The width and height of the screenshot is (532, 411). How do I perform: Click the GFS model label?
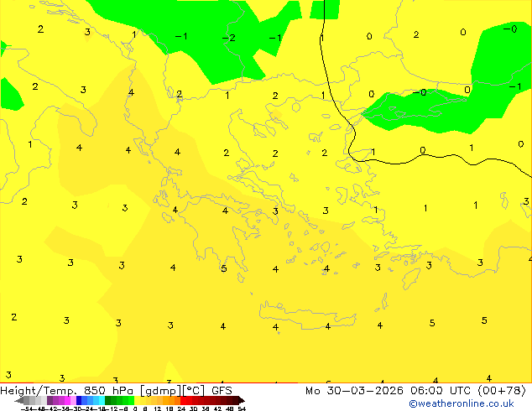(222, 391)
